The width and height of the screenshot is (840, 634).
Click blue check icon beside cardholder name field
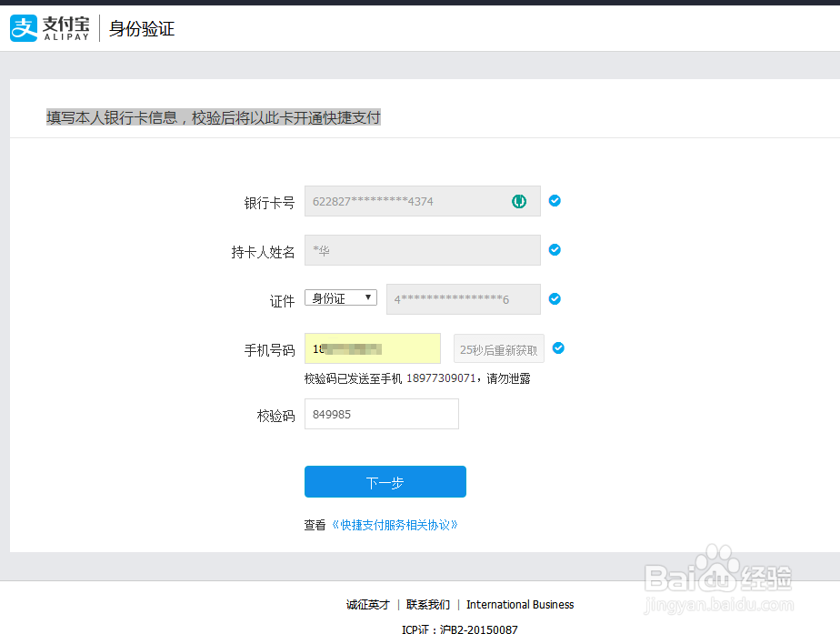[x=555, y=250]
